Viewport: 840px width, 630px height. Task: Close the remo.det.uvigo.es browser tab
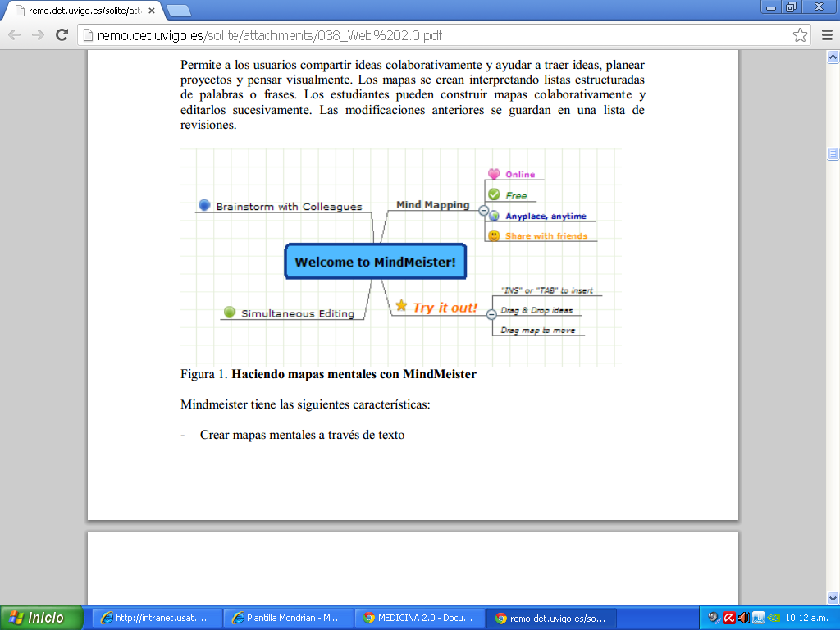pyautogui.click(x=152, y=11)
